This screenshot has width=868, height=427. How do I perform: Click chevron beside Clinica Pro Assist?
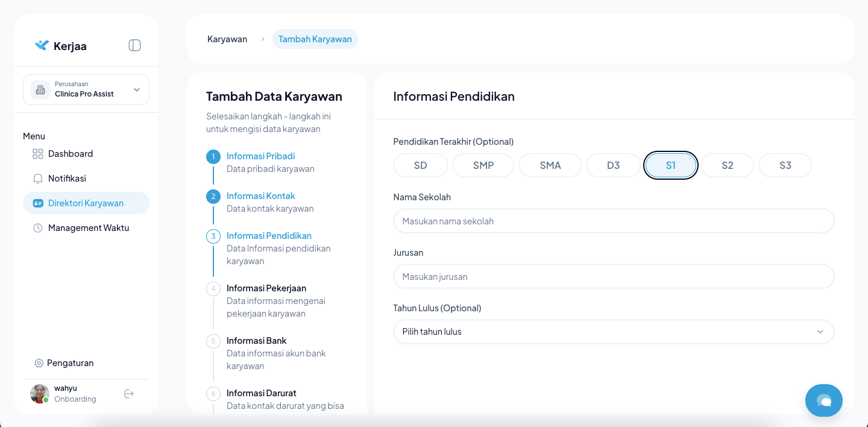[137, 90]
